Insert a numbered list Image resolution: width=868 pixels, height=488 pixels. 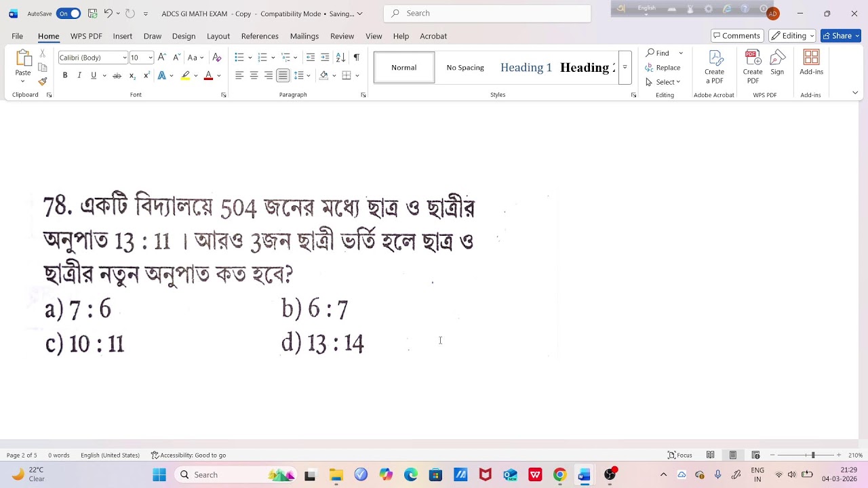pyautogui.click(x=262, y=58)
